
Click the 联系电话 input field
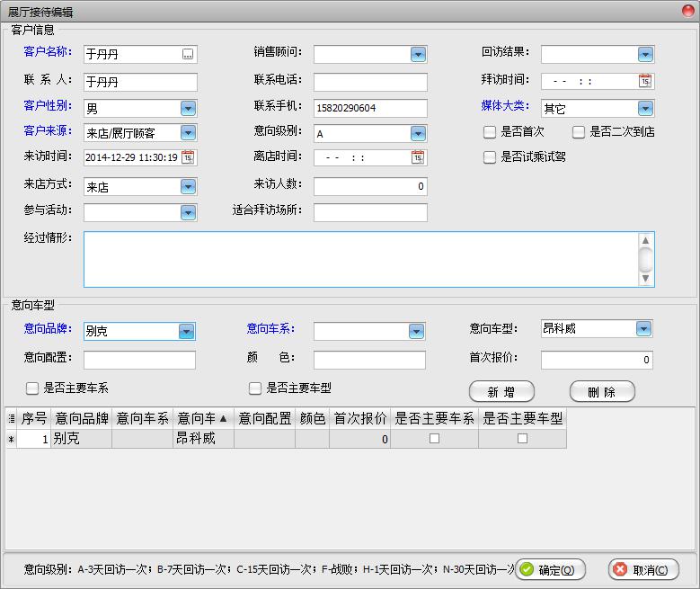pos(370,82)
